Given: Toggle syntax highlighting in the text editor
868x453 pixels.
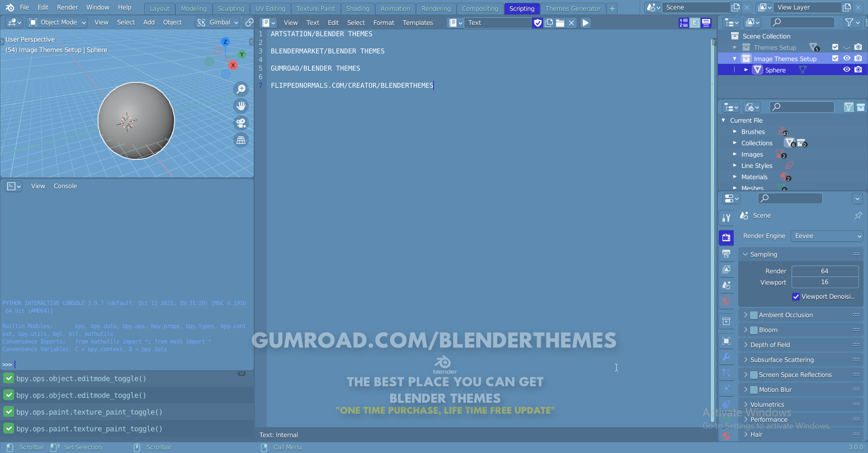Looking at the screenshot, I should point(706,23).
